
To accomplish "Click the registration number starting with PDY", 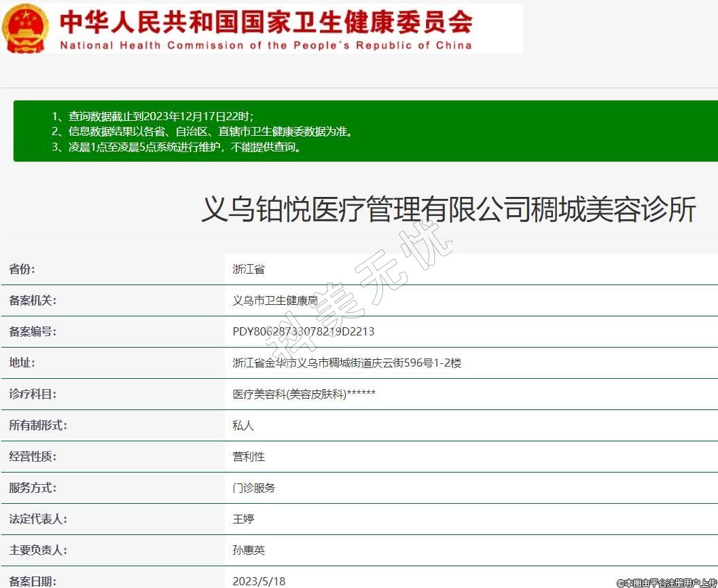I will point(303,332).
